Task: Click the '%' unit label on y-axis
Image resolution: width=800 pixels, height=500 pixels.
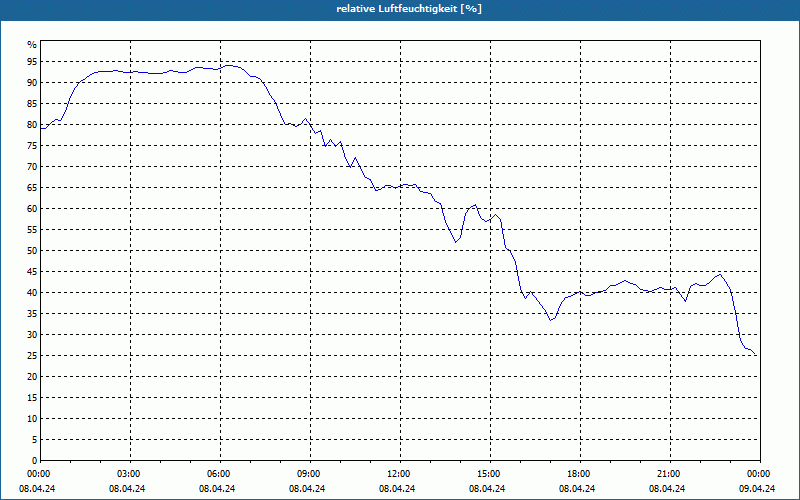Action: point(32,45)
